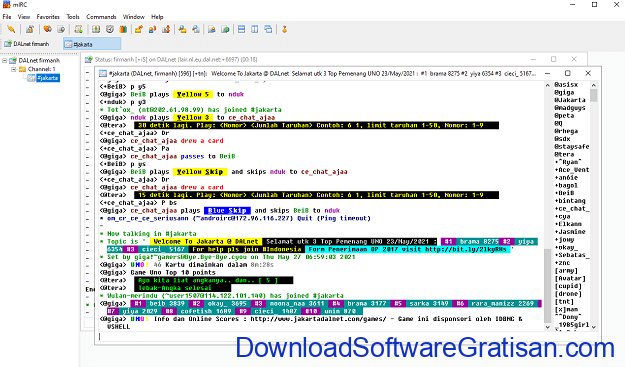Click the Status window title icon
The height and width of the screenshot is (367, 625).
pyautogui.click(x=88, y=59)
